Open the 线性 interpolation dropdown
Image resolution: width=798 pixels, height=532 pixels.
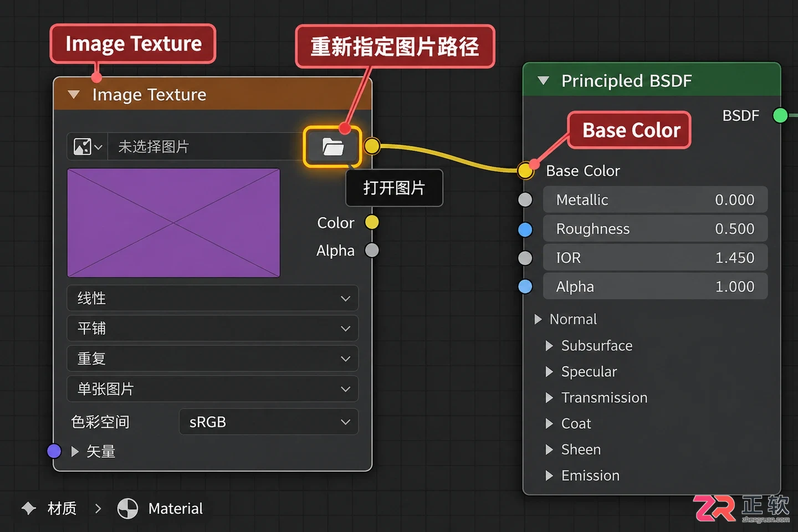tap(213, 298)
